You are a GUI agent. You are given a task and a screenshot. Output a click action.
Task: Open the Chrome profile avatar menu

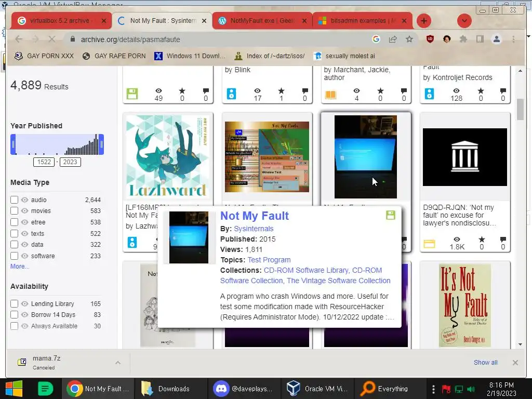[x=496, y=39]
